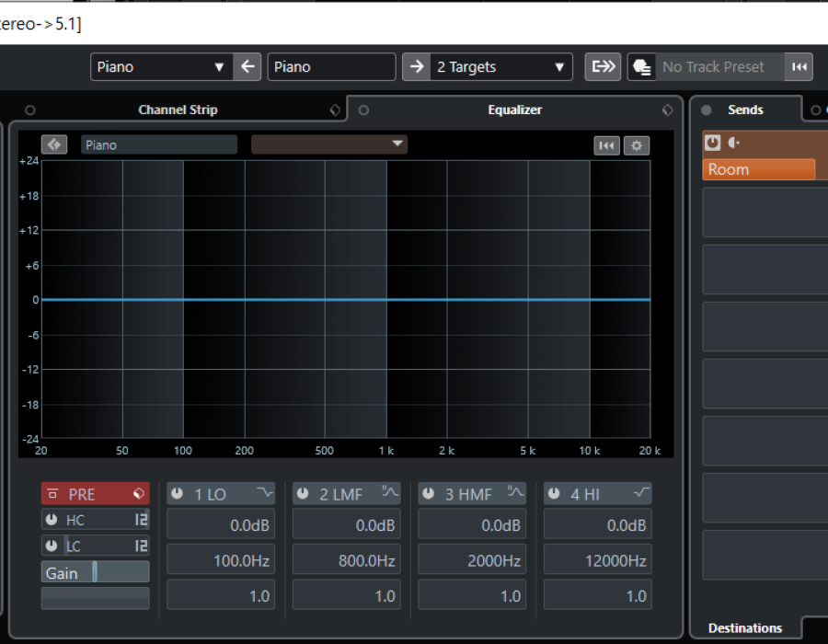The width and height of the screenshot is (828, 644).
Task: Click the 4 HI gain value 0.0dB
Action: pyautogui.click(x=598, y=524)
